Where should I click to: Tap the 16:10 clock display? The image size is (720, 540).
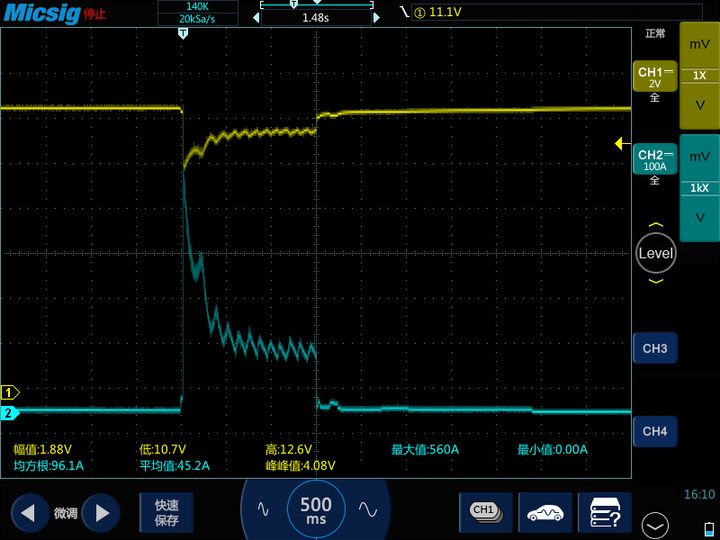pyautogui.click(x=699, y=495)
